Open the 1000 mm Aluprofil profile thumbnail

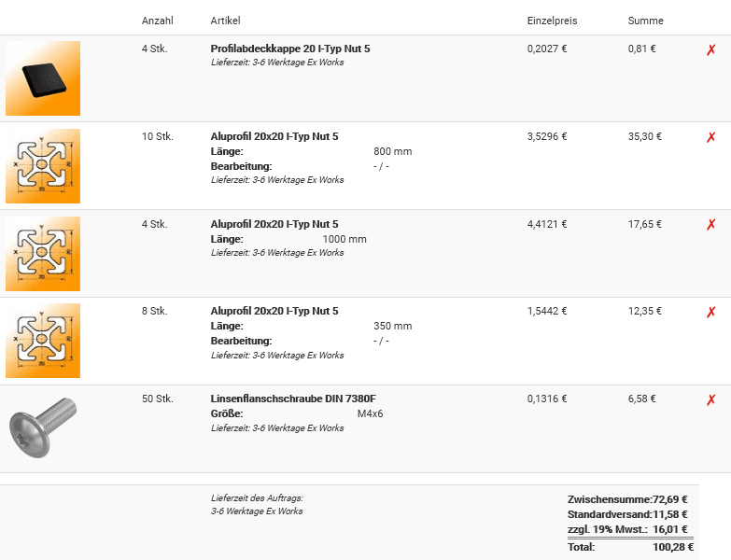point(43,254)
